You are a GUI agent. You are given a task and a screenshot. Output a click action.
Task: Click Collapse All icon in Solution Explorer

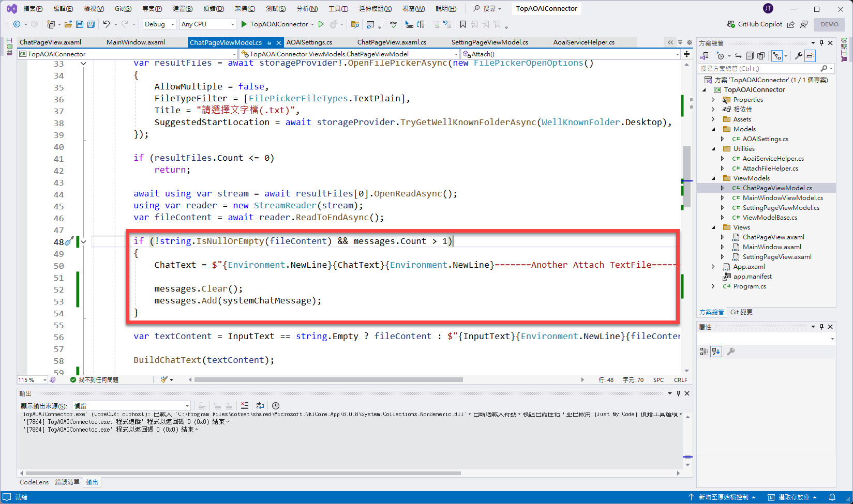(750, 56)
